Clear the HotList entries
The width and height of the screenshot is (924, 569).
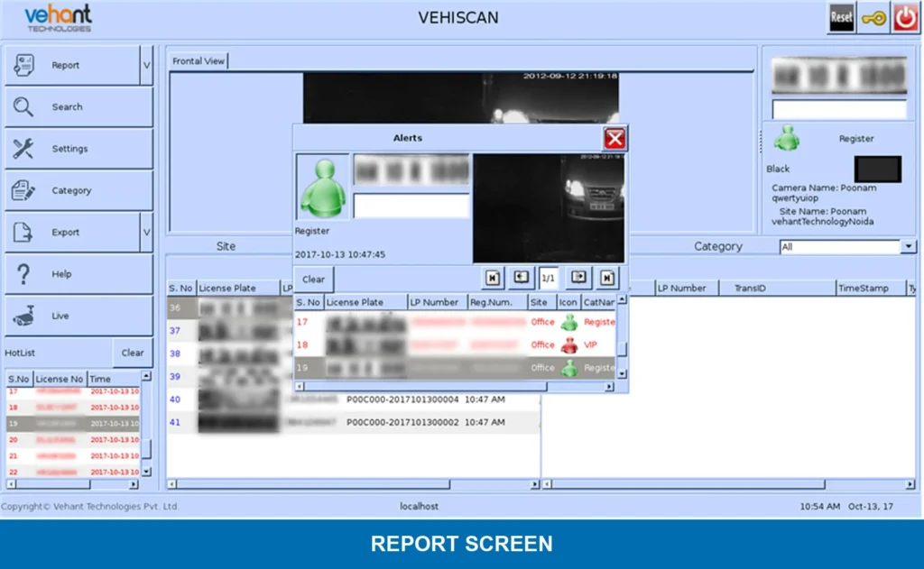(x=133, y=353)
